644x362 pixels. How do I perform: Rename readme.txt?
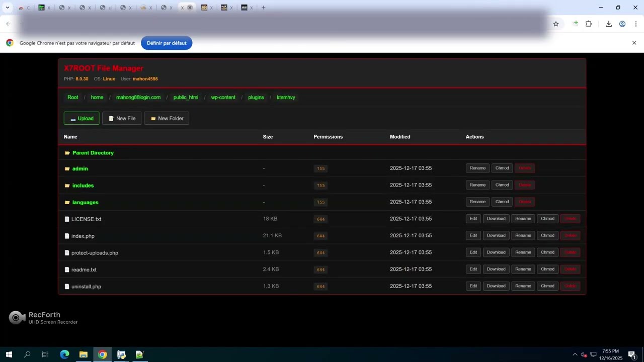tap(523, 269)
